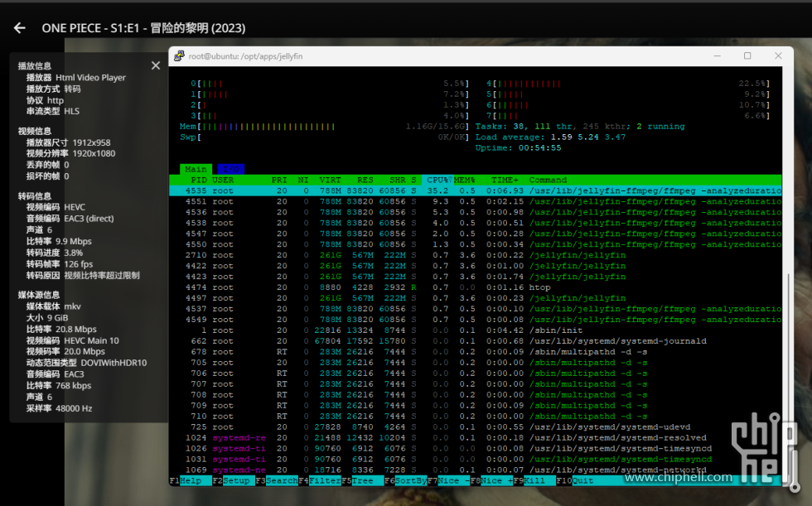Image resolution: width=812 pixels, height=506 pixels.
Task: Select systemd-journald row PID 662
Action: pyautogui.click(x=476, y=341)
